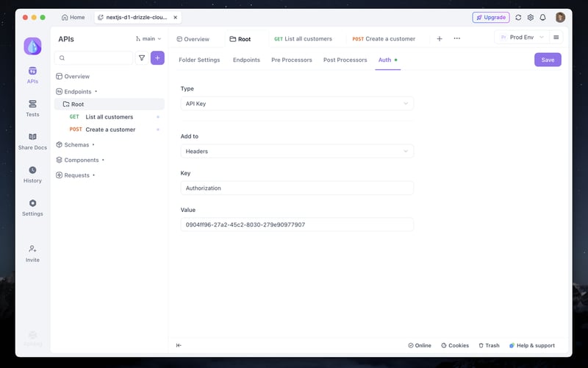
Task: Select GET List all customers in tree
Action: (x=110, y=117)
